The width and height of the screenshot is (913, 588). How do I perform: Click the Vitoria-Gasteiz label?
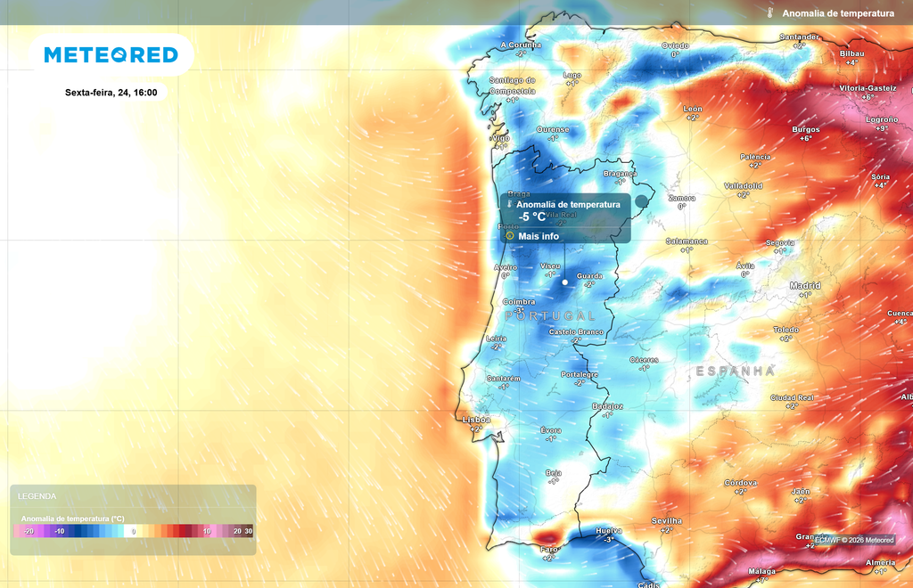pos(868,88)
